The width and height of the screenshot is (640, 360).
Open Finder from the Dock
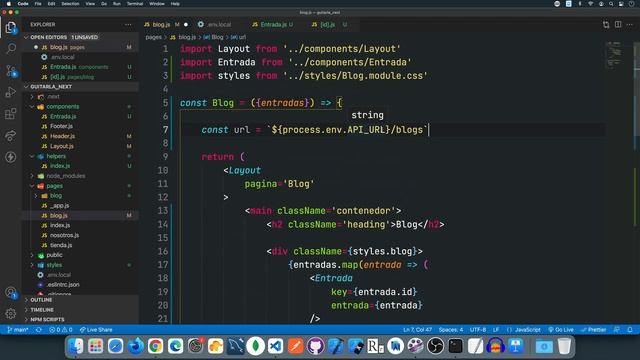(76, 346)
